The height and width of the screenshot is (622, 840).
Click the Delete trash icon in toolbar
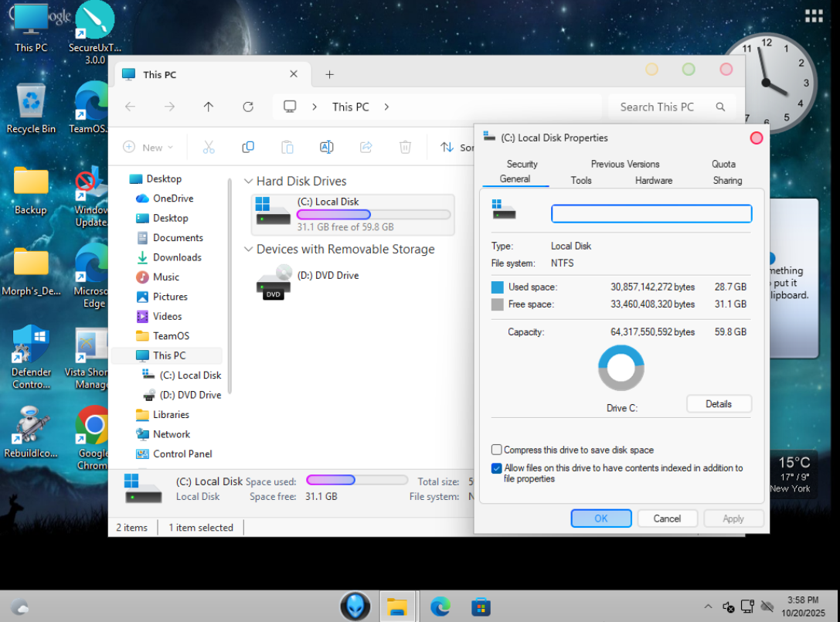405,147
